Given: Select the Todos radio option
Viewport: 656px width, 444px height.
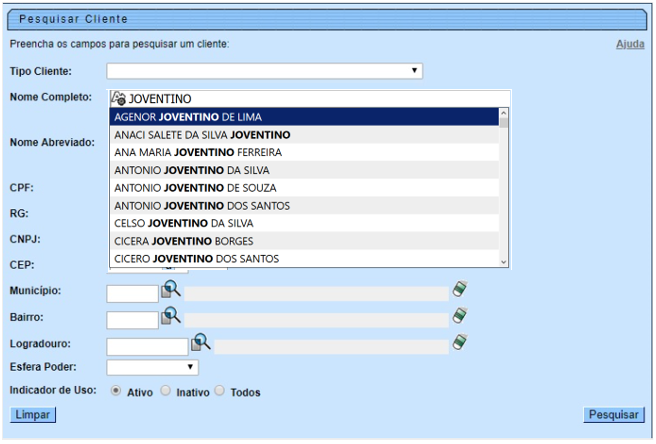Looking at the screenshot, I should click(x=220, y=391).
